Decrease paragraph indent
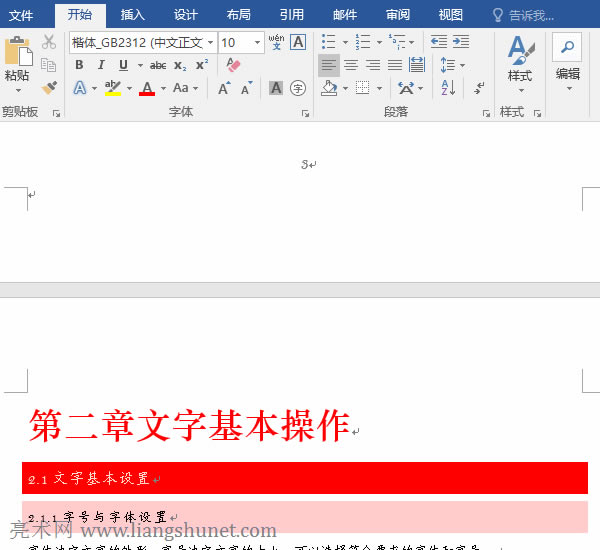600x550 pixels. click(x=439, y=41)
